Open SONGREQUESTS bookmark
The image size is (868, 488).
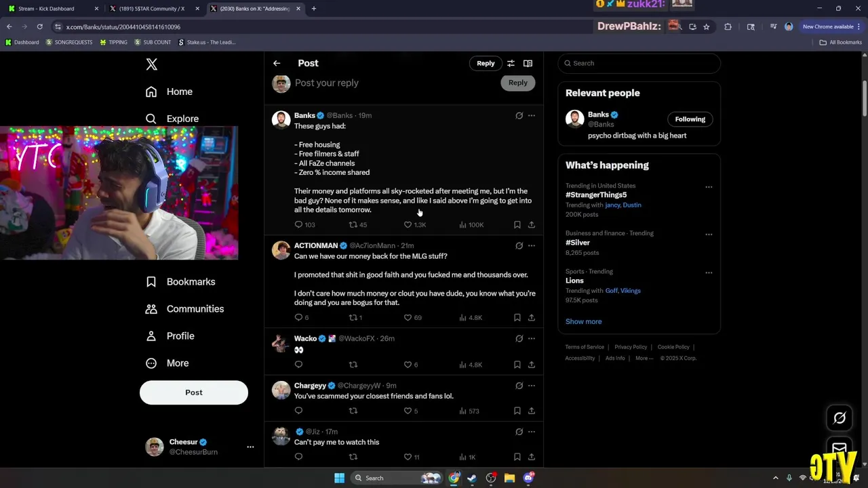(71, 42)
